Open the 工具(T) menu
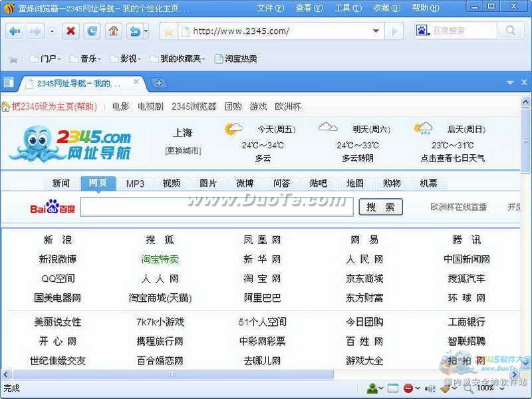The image size is (532, 399). coord(346,8)
